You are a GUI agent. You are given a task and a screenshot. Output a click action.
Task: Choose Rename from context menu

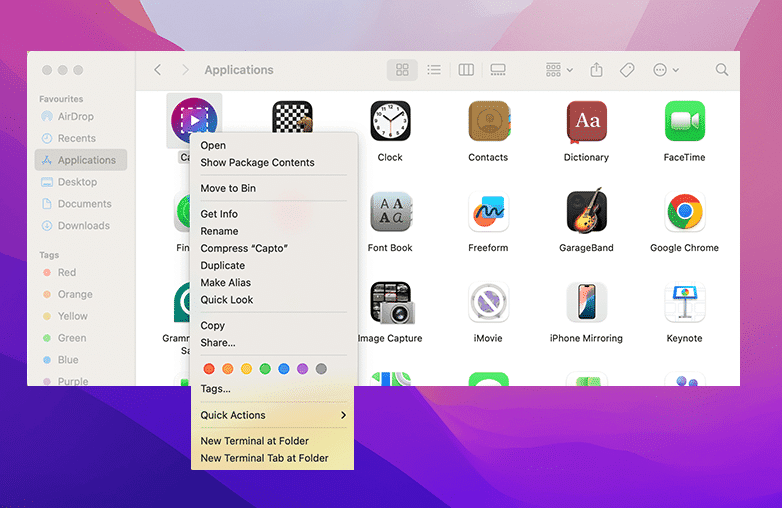pos(273,231)
